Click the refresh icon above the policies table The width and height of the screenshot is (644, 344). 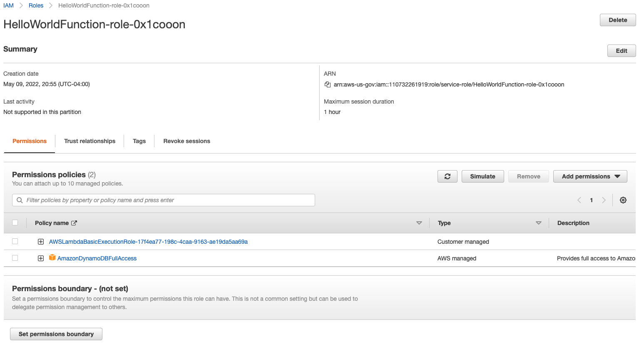pyautogui.click(x=447, y=176)
